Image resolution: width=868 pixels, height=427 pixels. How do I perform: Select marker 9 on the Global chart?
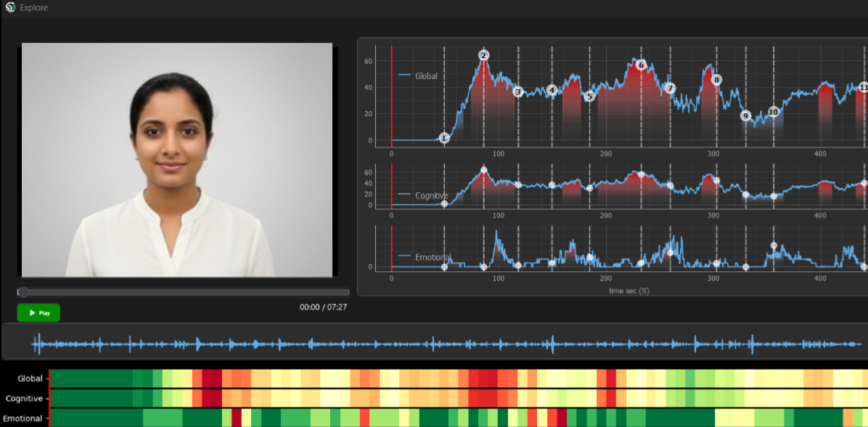745,115
